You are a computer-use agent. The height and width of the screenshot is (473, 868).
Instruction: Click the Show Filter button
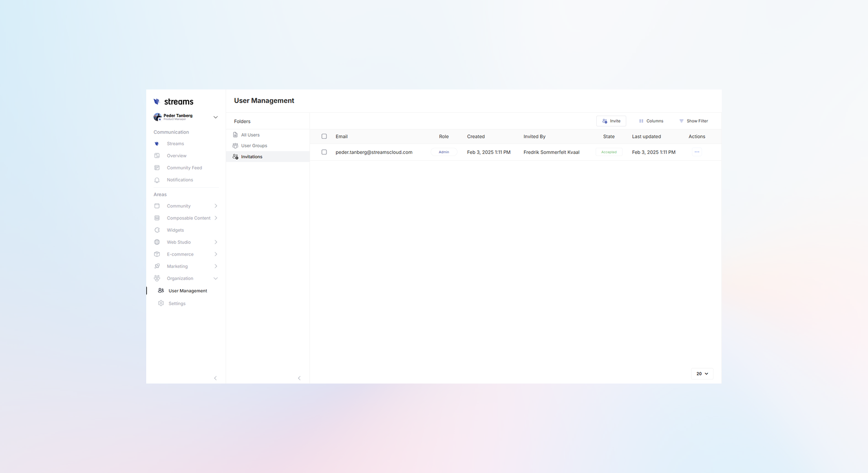[693, 121]
